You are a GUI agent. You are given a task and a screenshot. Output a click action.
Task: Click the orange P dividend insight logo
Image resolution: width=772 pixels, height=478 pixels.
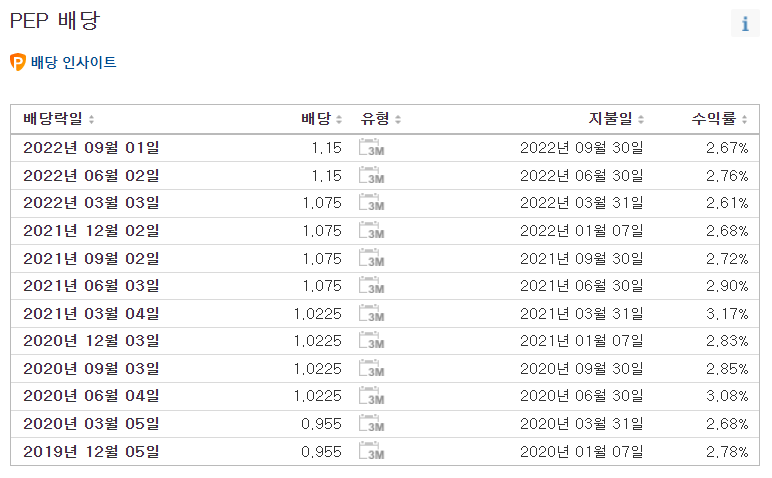(18, 62)
